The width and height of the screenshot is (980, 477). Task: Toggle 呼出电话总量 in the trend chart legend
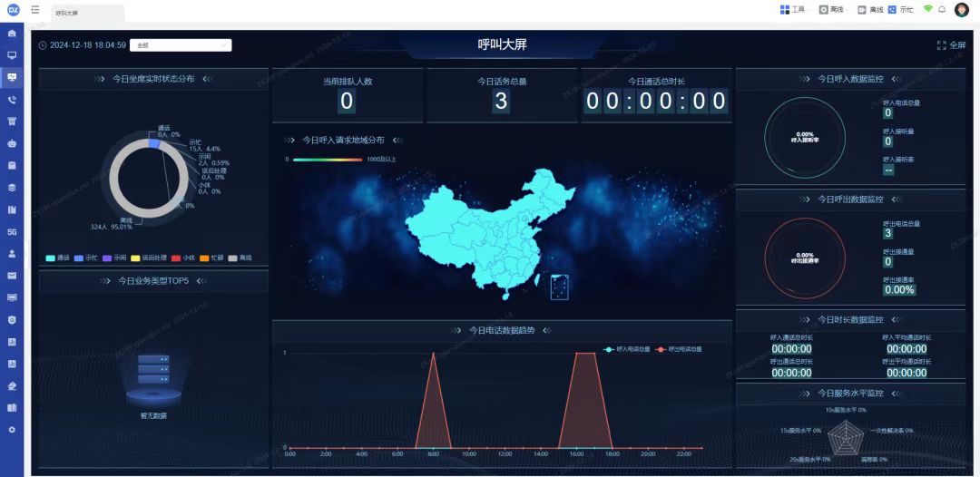tap(679, 349)
